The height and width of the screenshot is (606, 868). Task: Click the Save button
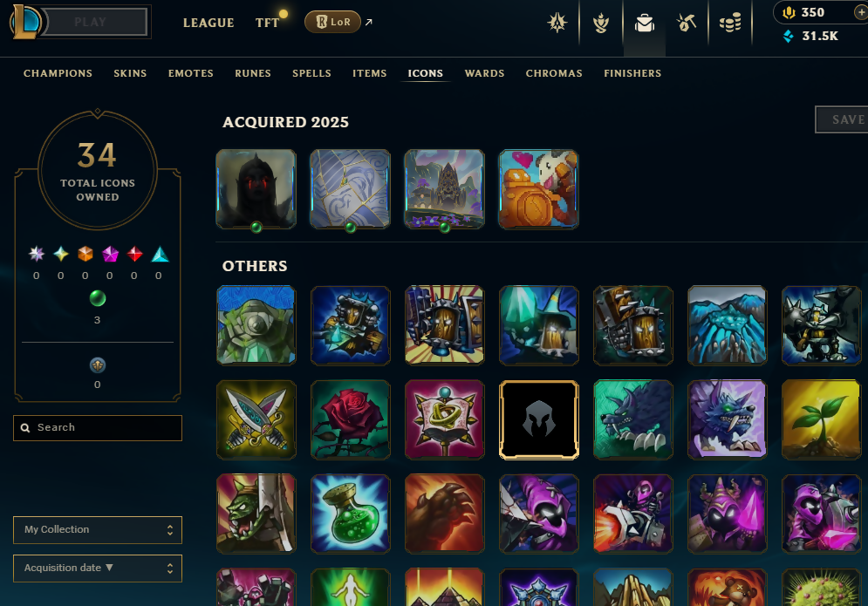pyautogui.click(x=842, y=119)
